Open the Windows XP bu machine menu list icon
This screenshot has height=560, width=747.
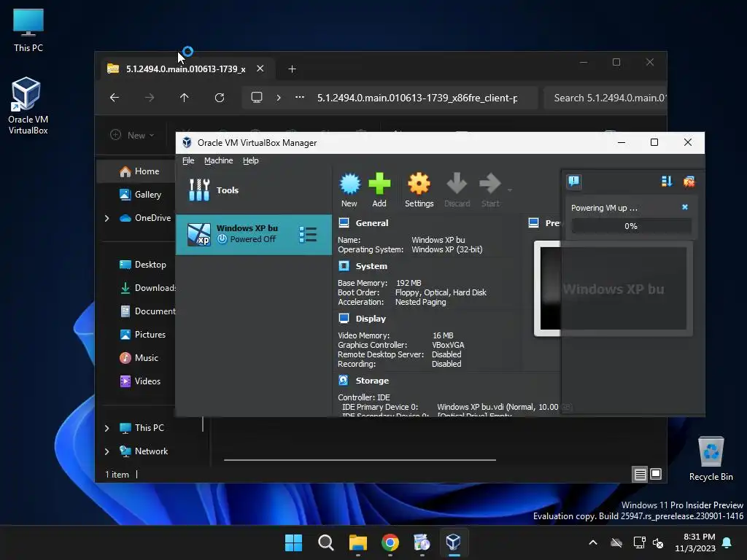(x=308, y=234)
